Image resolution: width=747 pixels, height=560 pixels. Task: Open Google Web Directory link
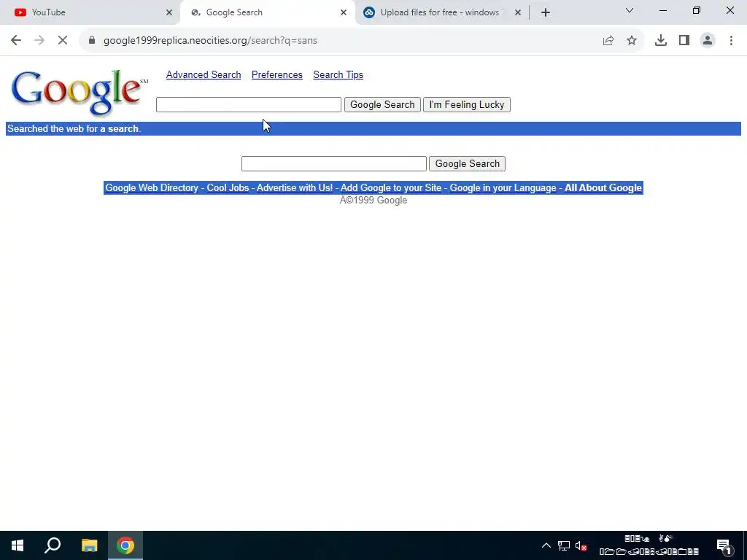coord(152,187)
